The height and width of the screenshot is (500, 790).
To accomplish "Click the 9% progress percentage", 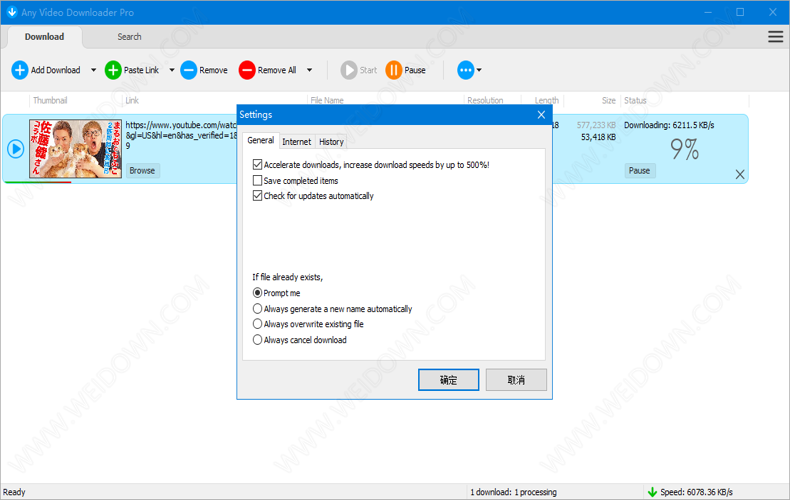I will pos(684,149).
